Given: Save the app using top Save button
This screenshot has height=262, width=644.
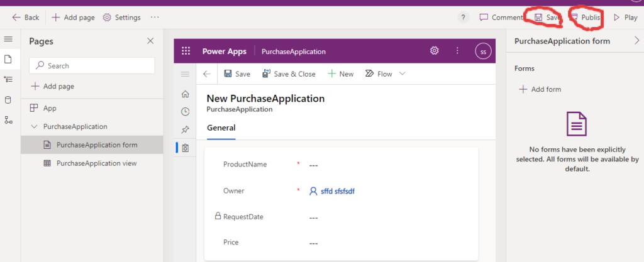Looking at the screenshot, I should point(547,18).
